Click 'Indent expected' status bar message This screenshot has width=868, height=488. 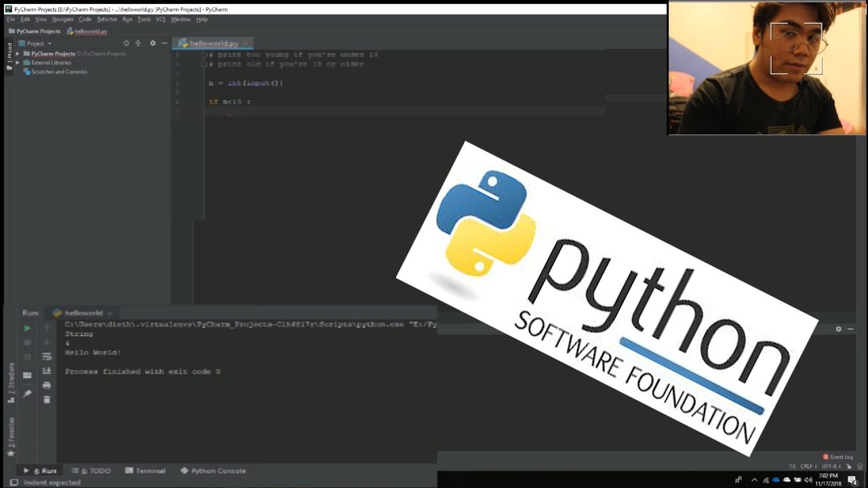[x=52, y=483]
